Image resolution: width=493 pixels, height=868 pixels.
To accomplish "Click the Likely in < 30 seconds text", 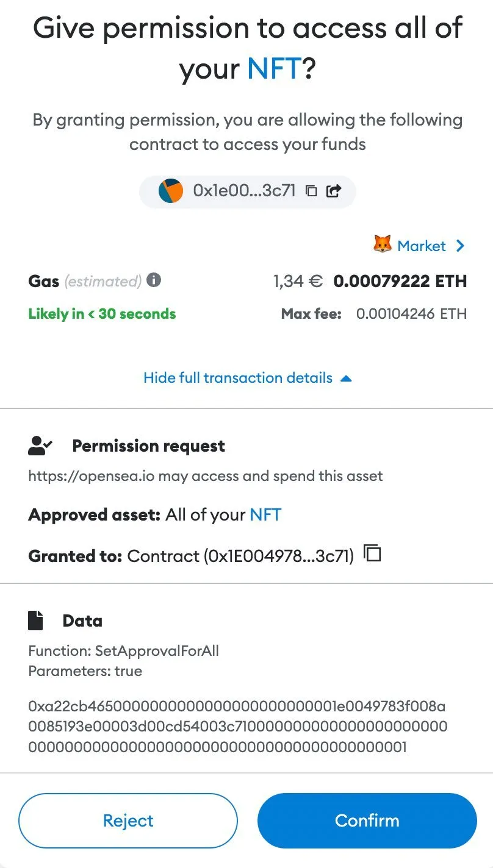I will (x=102, y=314).
